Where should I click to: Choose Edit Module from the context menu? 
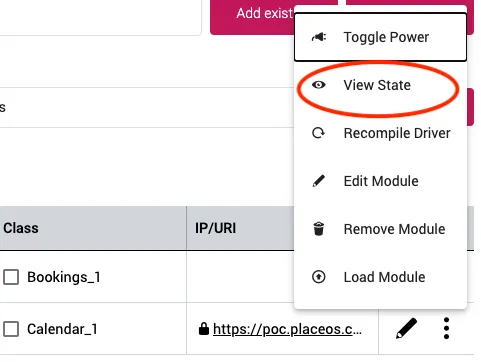[x=380, y=181]
